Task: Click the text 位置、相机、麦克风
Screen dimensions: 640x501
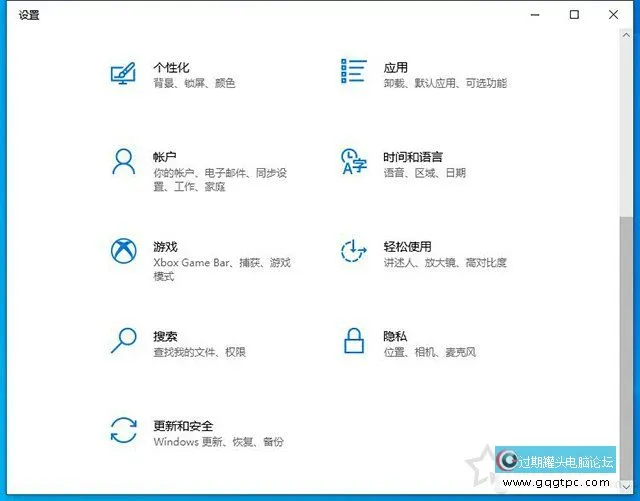Action: [430, 352]
